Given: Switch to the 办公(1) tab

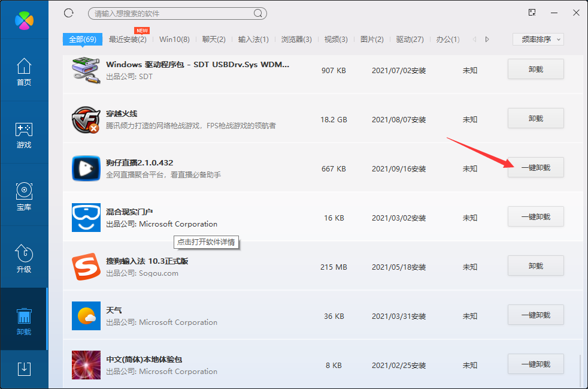Looking at the screenshot, I should click(x=448, y=39).
